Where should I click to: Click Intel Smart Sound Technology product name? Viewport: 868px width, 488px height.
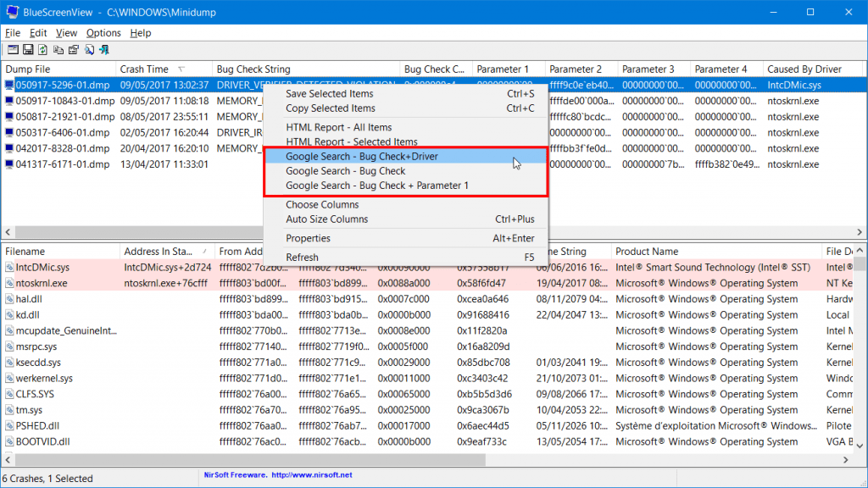pos(713,267)
